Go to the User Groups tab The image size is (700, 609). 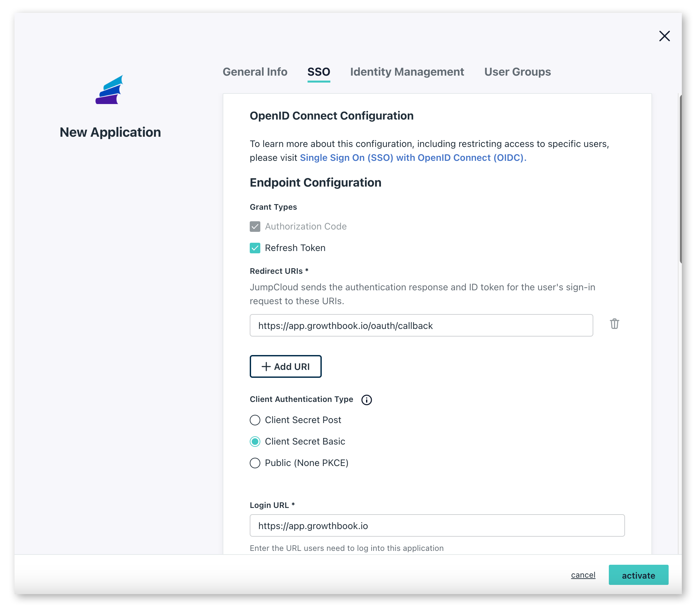tap(517, 72)
